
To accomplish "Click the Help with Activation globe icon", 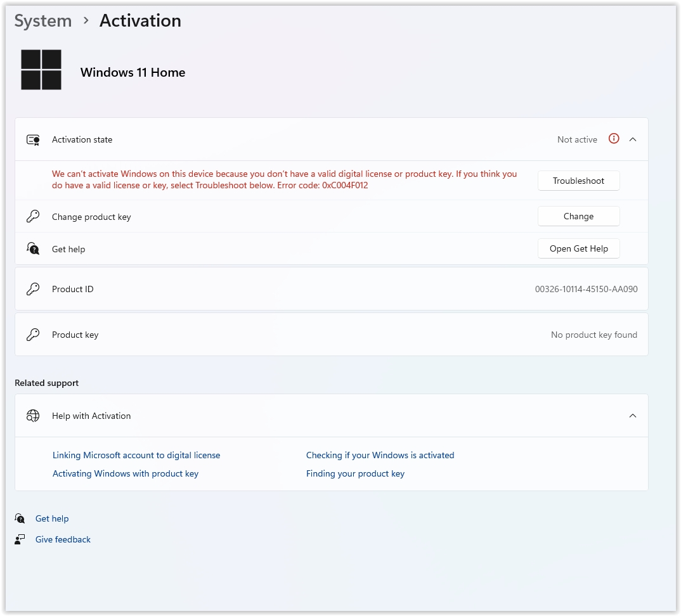I will pyautogui.click(x=33, y=416).
